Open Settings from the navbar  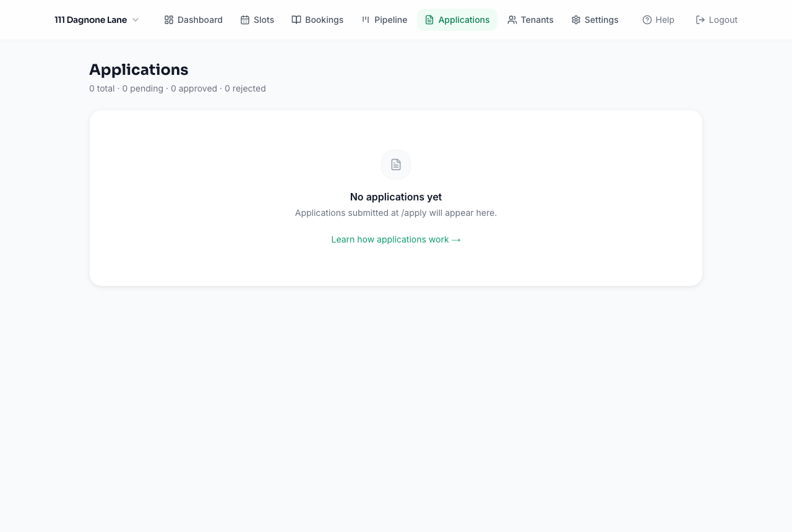click(x=595, y=20)
